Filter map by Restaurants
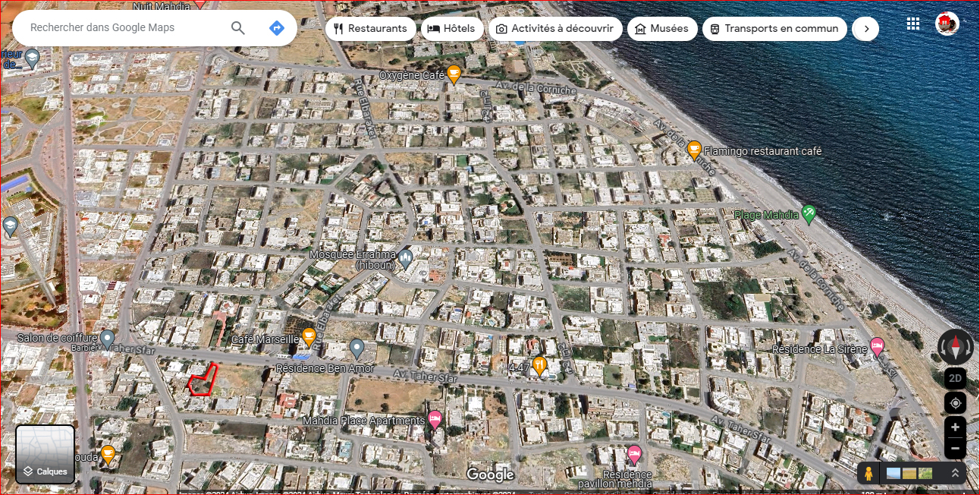The image size is (980, 495). 371,29
